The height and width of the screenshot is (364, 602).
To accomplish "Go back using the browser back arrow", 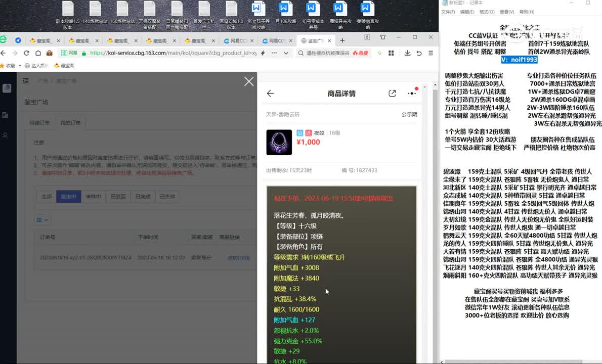I will pyautogui.click(x=4, y=53).
